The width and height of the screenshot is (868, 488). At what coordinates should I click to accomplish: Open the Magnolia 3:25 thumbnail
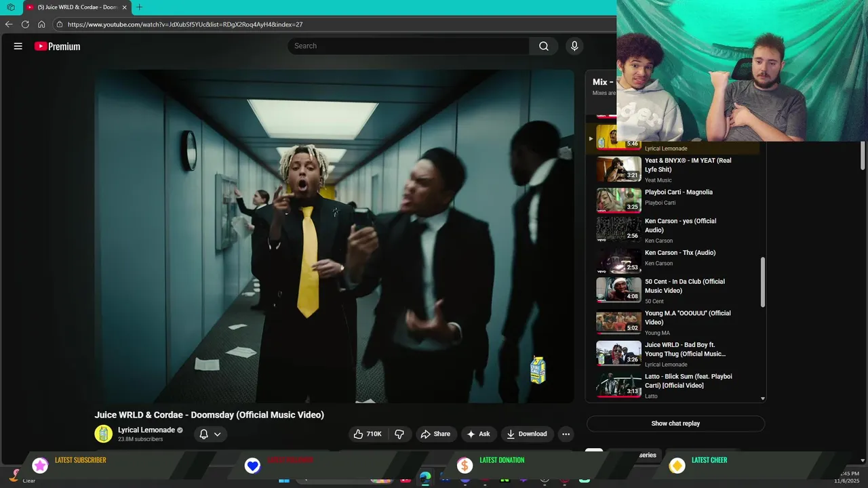click(x=618, y=200)
